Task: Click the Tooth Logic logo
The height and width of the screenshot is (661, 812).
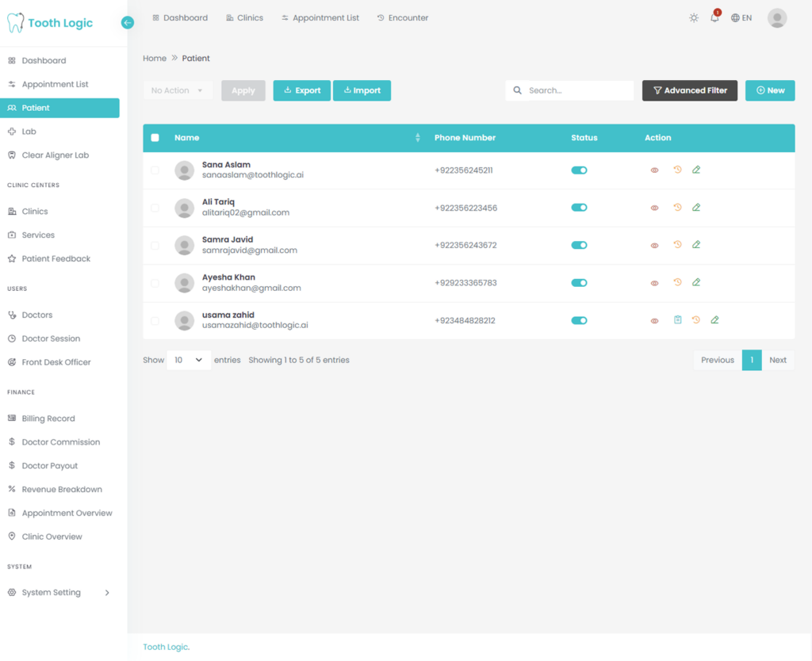Action: (50, 23)
